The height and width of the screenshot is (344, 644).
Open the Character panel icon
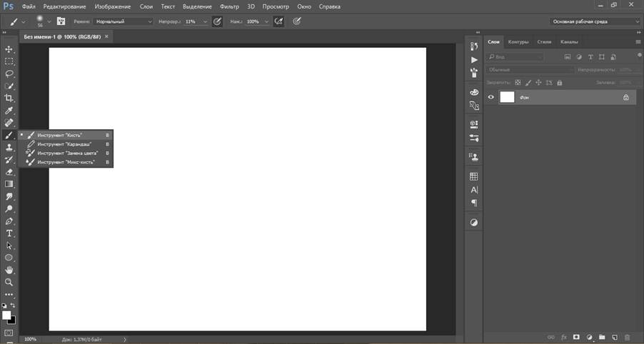(474, 190)
